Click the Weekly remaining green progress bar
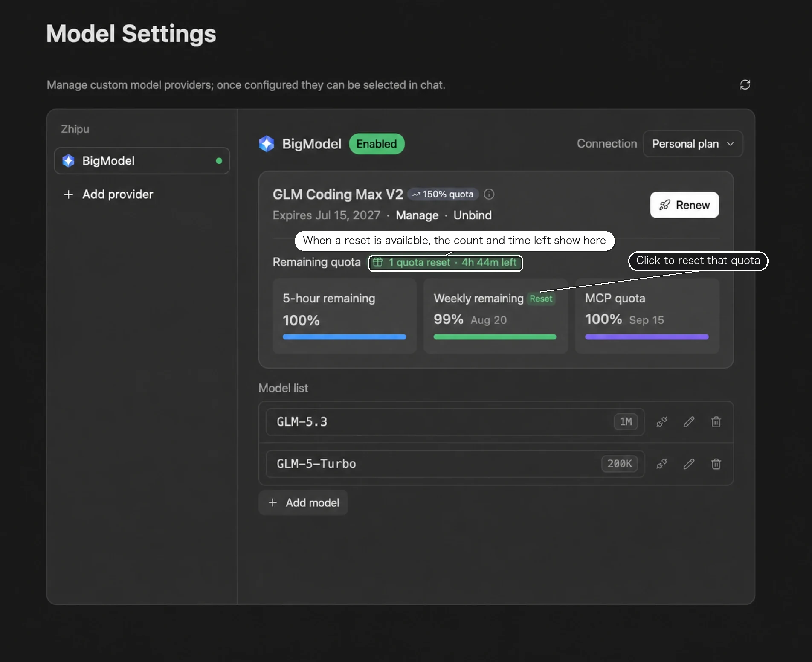Screen dimensions: 812x662 click(x=495, y=337)
